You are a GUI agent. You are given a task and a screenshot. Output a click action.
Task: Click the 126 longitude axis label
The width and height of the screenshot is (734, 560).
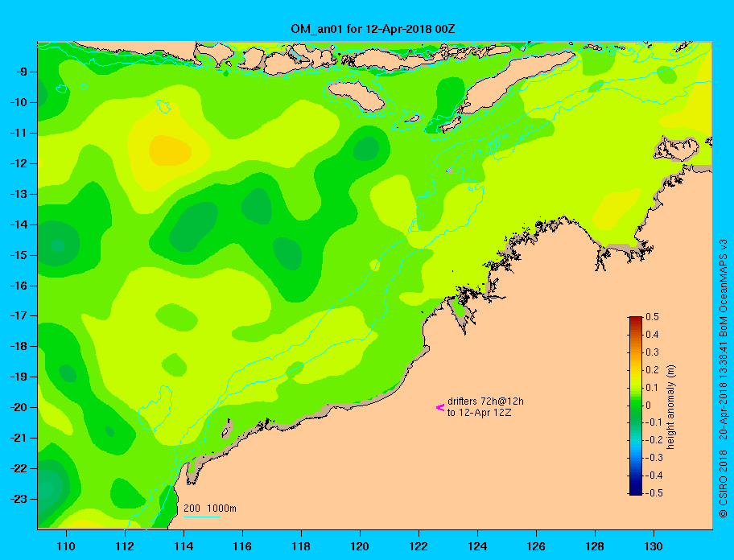[536, 546]
